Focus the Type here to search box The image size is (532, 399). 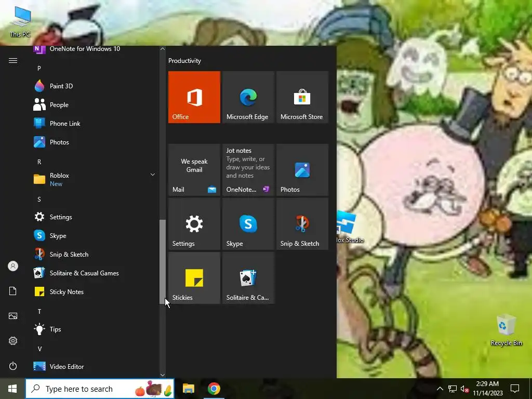click(100, 389)
